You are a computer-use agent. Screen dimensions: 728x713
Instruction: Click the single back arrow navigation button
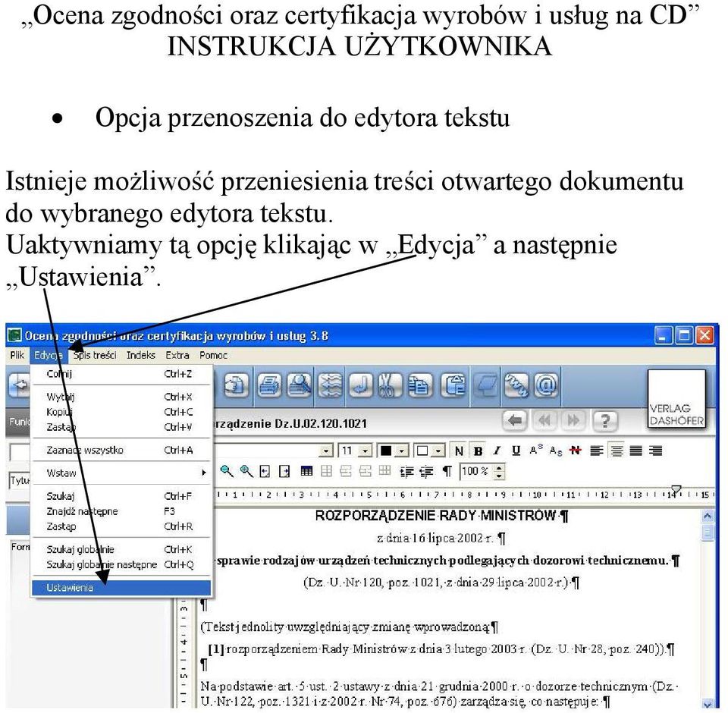point(515,421)
